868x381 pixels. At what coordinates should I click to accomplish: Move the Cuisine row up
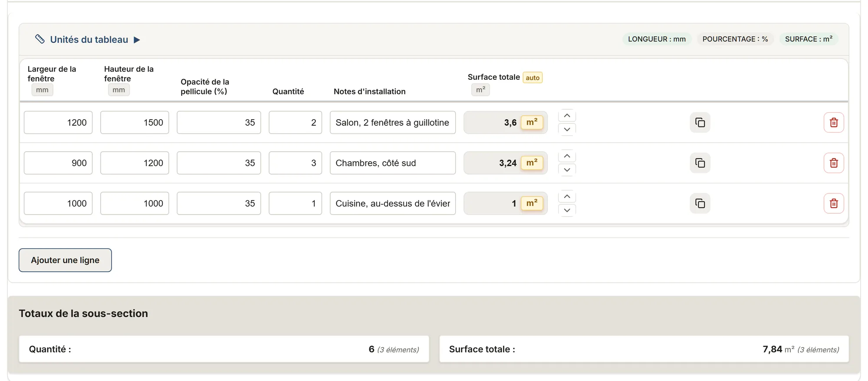click(x=567, y=196)
